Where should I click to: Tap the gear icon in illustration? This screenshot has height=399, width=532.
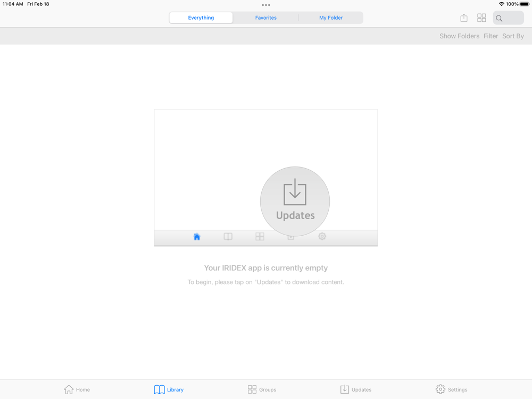tap(322, 236)
